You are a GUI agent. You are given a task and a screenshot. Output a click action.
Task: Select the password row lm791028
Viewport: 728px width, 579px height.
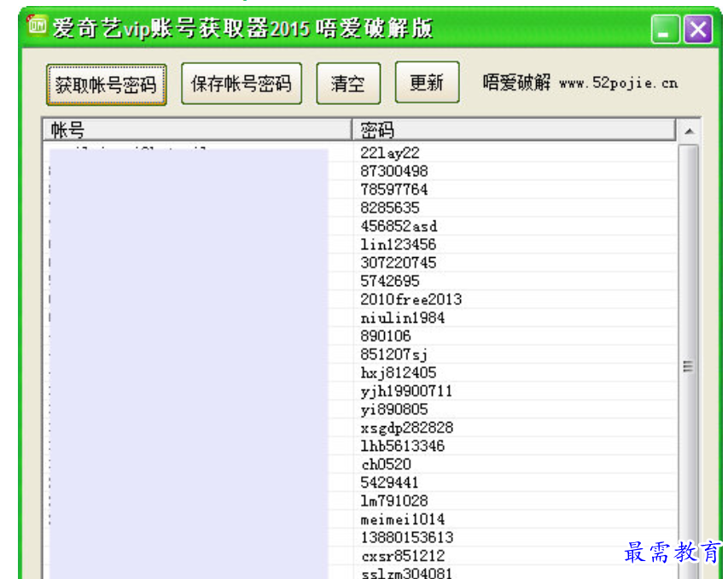(394, 500)
